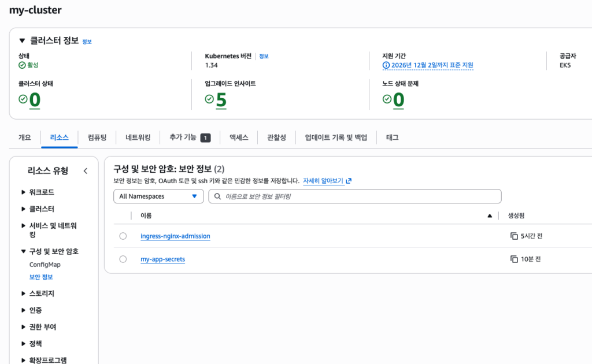Collapse the 클러스터 정보 section

tap(22, 41)
